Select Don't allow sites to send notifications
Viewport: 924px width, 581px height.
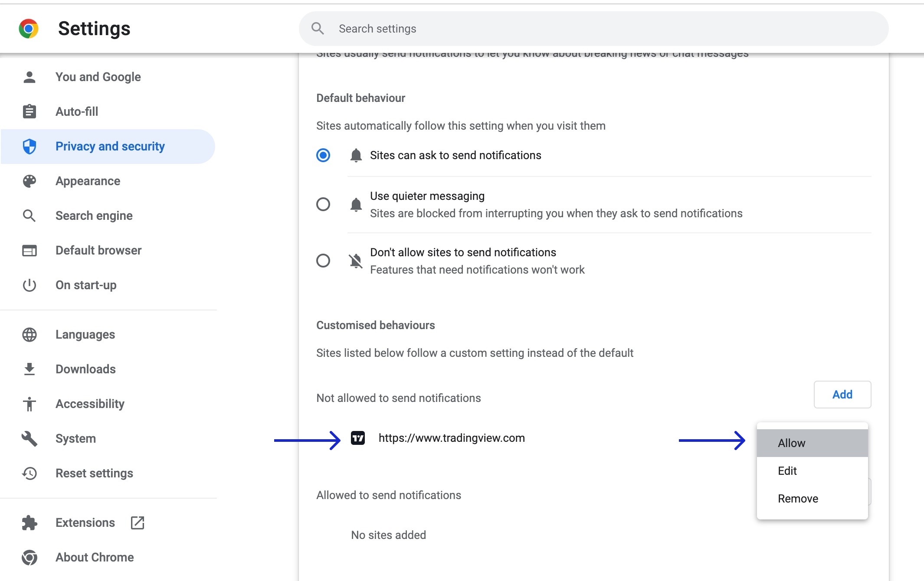323,261
